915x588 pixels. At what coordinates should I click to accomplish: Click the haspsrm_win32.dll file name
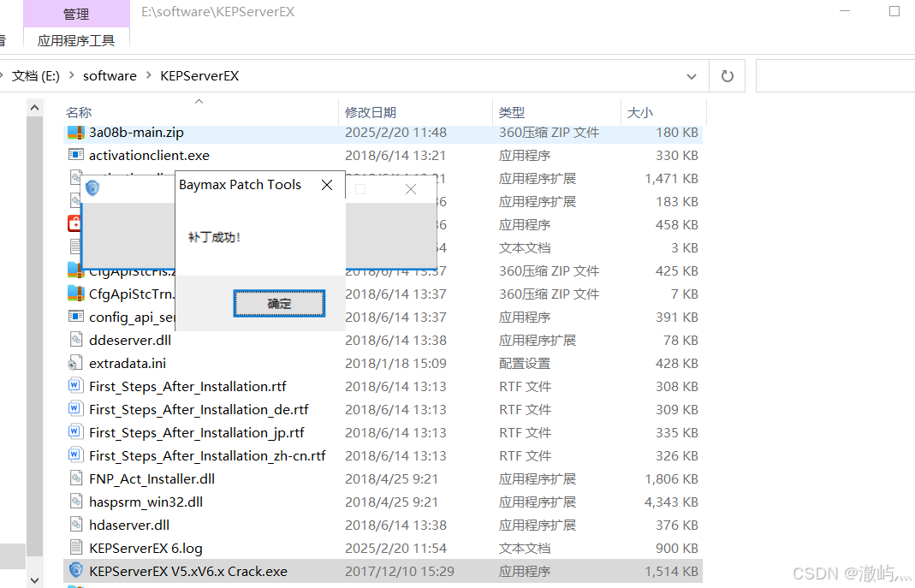(x=146, y=502)
